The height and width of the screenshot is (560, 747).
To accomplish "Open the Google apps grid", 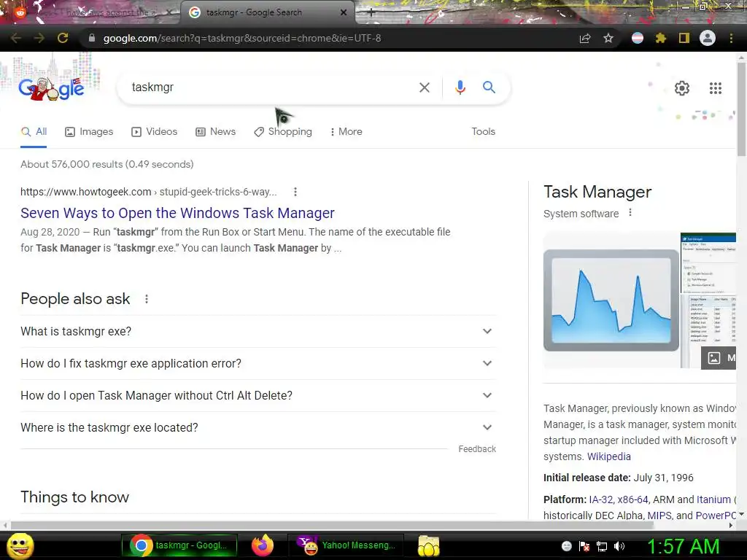I will 716,88.
